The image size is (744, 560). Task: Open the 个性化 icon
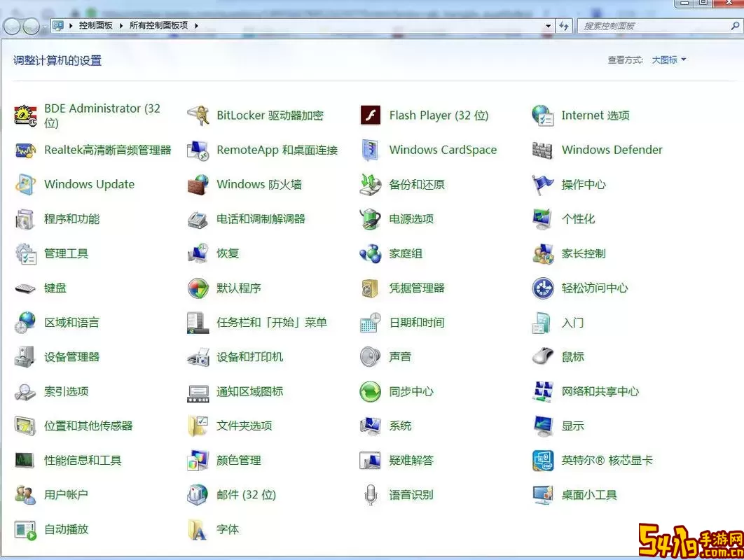tap(543, 219)
